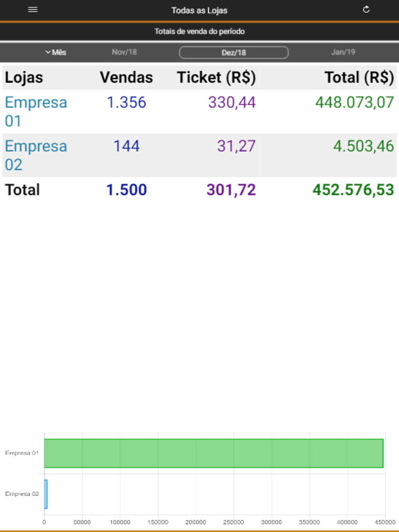This screenshot has width=399, height=532.
Task: Click the Total row grand total 452.576,53
Action: pyautogui.click(x=353, y=190)
